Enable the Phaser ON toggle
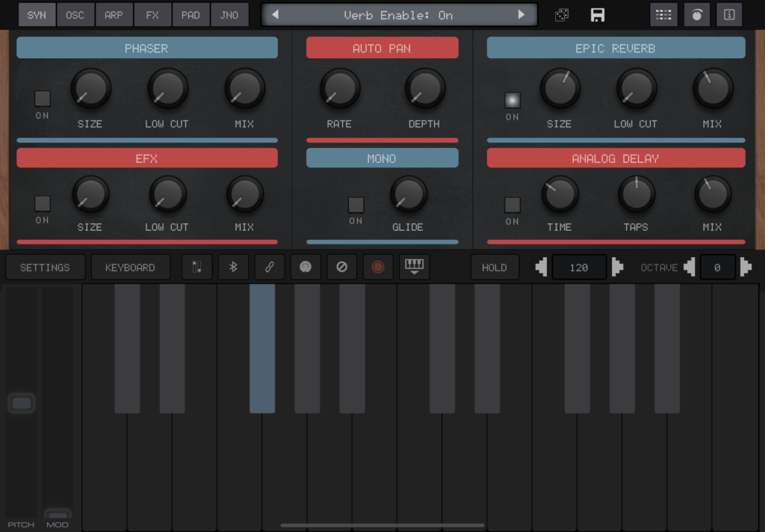The image size is (765, 532). [43, 99]
